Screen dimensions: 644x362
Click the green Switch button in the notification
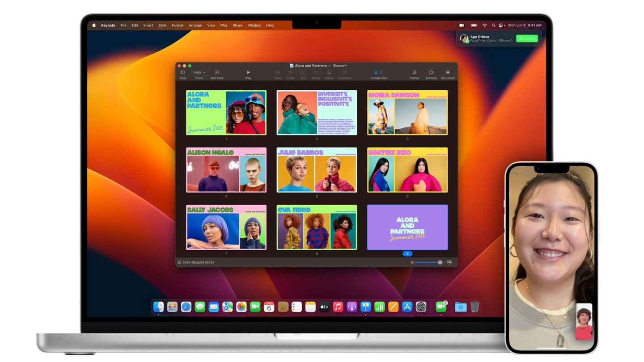pyautogui.click(x=527, y=38)
